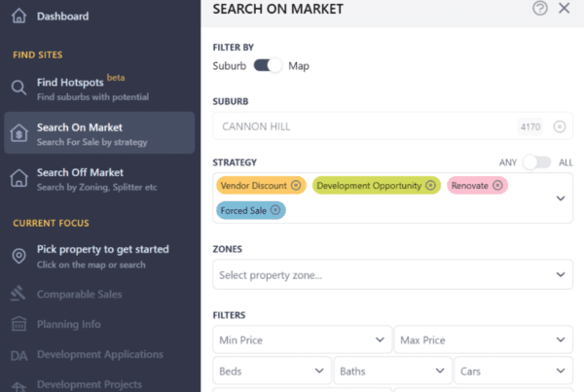Open the Max Price dropdown
Image resolution: width=584 pixels, height=392 pixels.
(484, 340)
